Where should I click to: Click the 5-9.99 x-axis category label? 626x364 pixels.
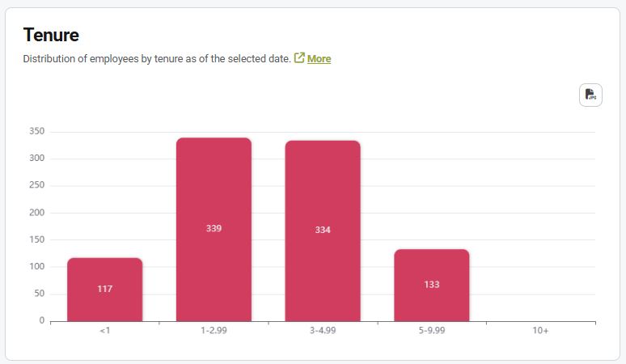(432, 332)
